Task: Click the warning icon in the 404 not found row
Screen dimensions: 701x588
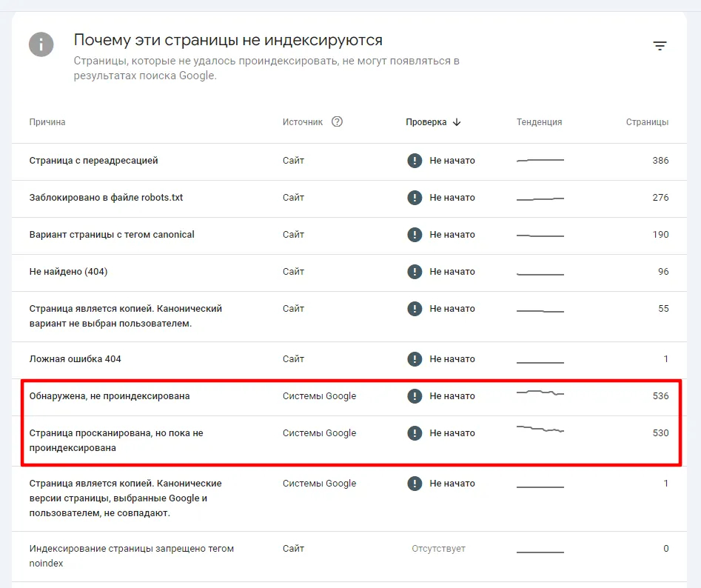Action: coord(415,272)
